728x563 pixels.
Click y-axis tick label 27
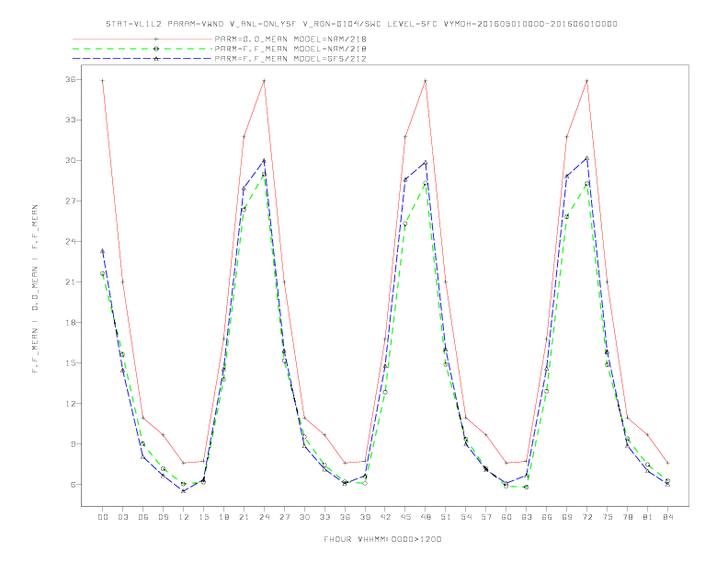click(x=71, y=201)
